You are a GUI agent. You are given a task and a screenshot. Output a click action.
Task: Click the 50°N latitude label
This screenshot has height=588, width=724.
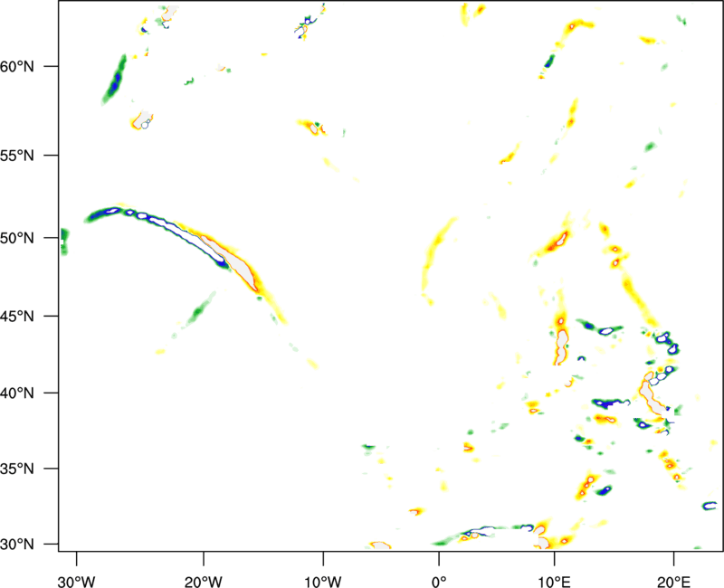(x=17, y=239)
